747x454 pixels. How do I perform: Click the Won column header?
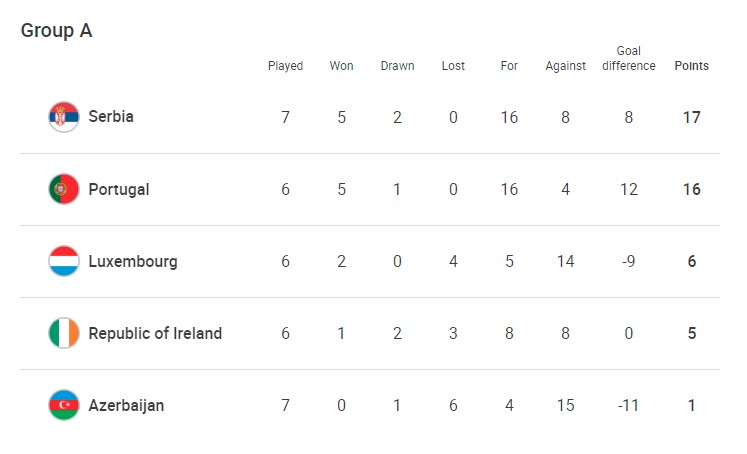341,66
